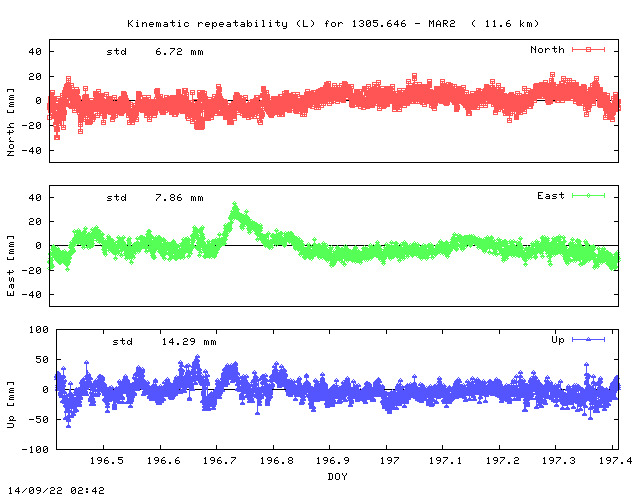Click the East peak near DOY 196.73

click(x=234, y=204)
